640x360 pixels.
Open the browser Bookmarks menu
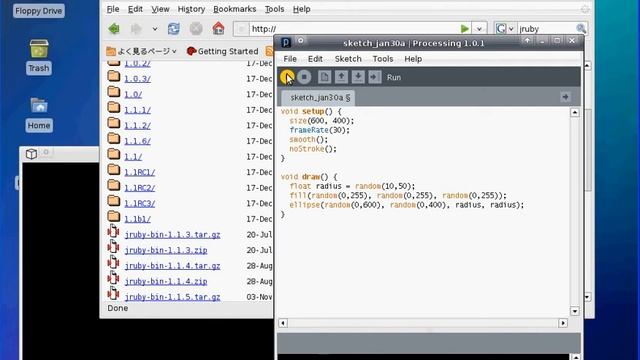pyautogui.click(x=235, y=9)
